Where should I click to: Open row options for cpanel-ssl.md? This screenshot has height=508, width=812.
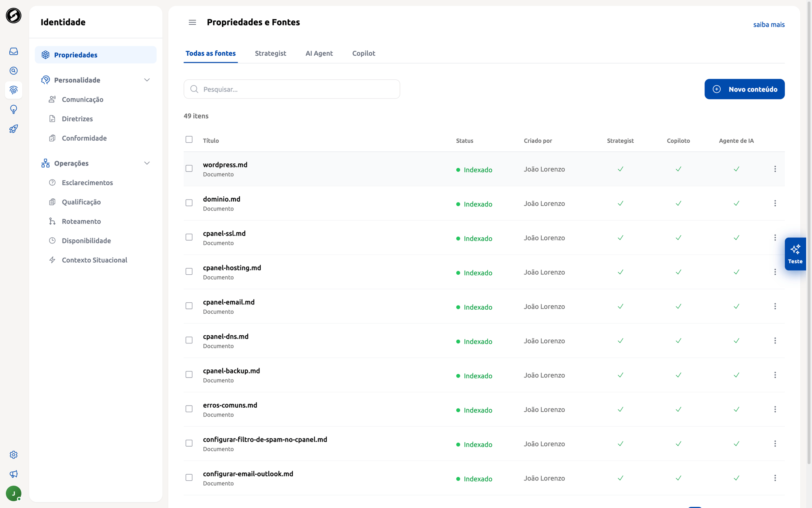775,238
